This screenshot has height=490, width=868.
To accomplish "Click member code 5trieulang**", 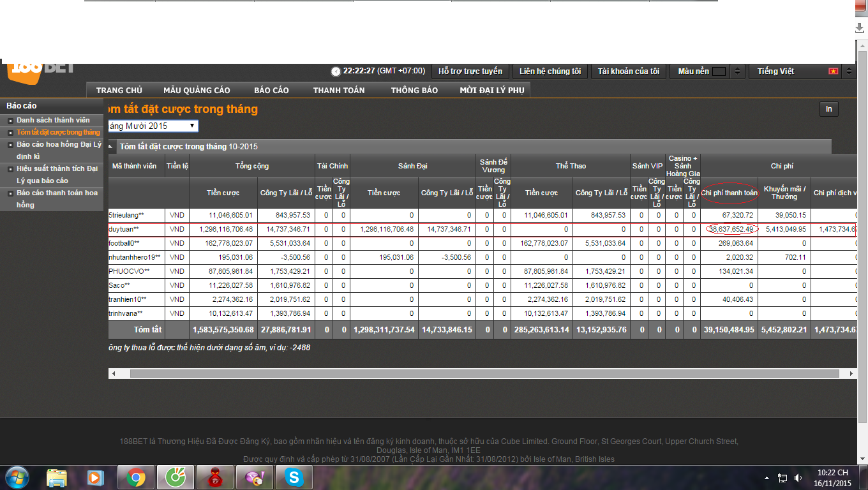I will [x=126, y=216].
